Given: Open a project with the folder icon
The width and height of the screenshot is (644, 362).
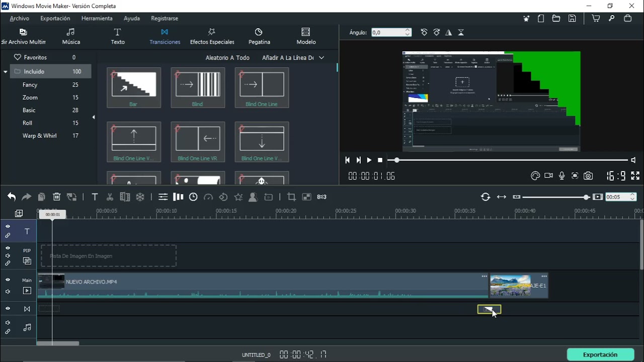Looking at the screenshot, I should (556, 18).
